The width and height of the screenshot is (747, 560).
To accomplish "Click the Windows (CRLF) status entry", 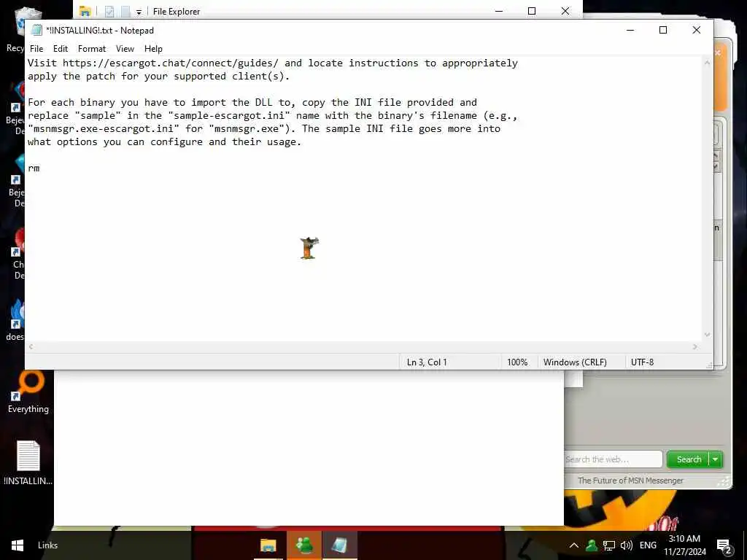I will click(575, 362).
